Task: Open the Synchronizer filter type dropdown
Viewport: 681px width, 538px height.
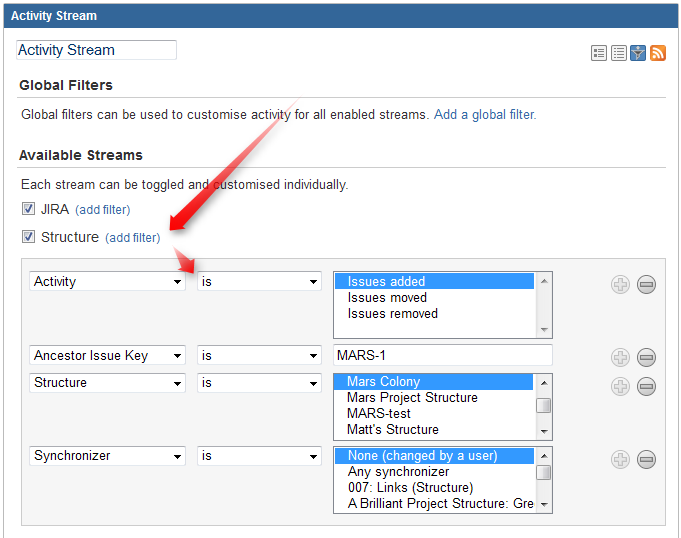Action: pos(108,456)
